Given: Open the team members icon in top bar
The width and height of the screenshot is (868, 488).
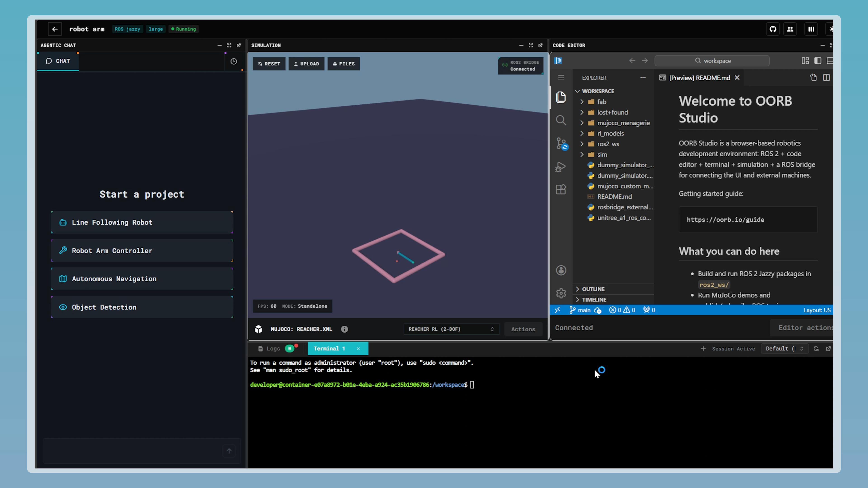Looking at the screenshot, I should click(x=790, y=29).
